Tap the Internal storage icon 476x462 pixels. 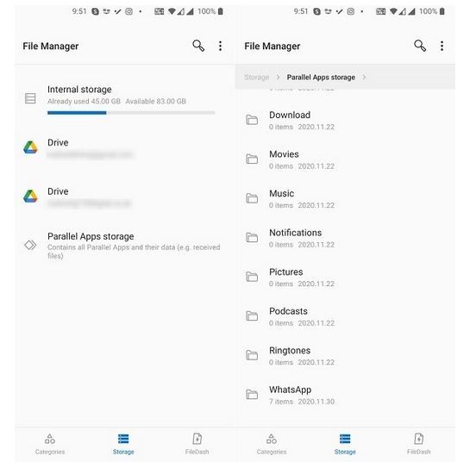pyautogui.click(x=30, y=98)
